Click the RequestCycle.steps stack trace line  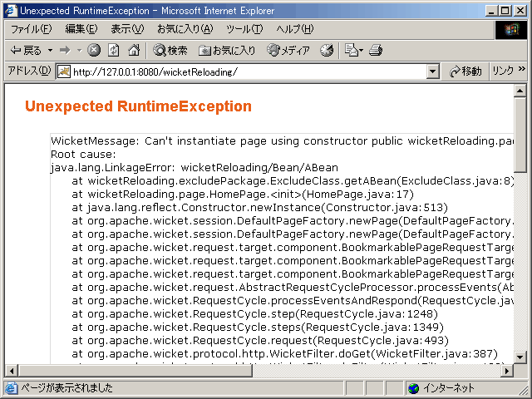pyautogui.click(x=258, y=327)
